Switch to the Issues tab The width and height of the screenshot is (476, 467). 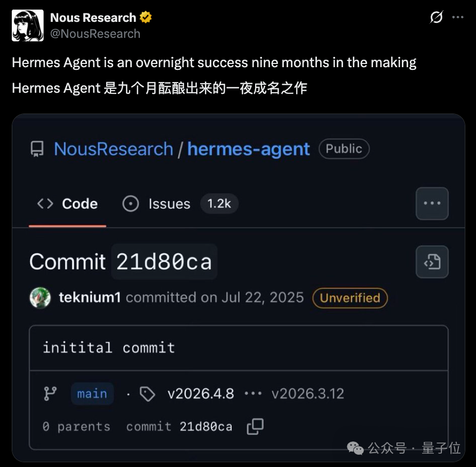[x=157, y=204]
